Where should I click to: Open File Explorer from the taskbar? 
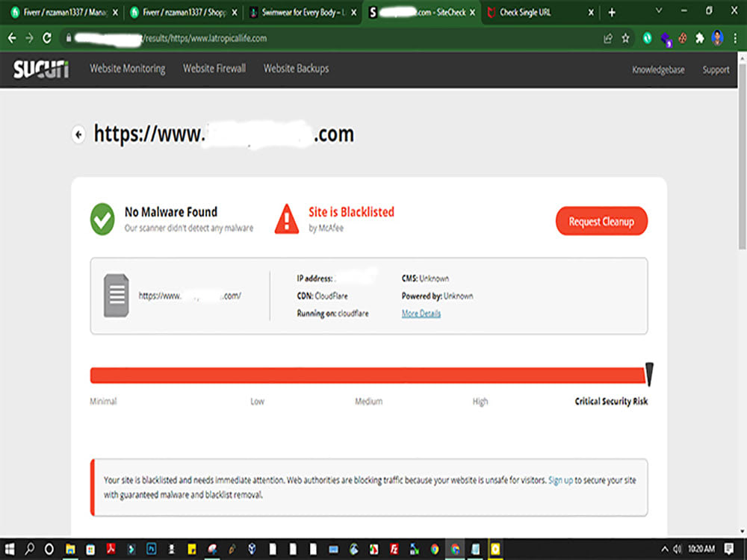click(x=70, y=549)
